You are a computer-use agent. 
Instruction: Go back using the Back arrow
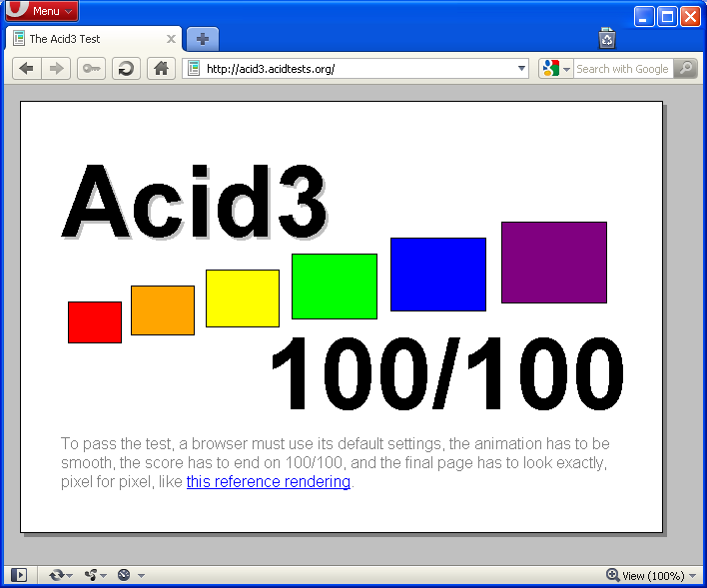(x=27, y=69)
